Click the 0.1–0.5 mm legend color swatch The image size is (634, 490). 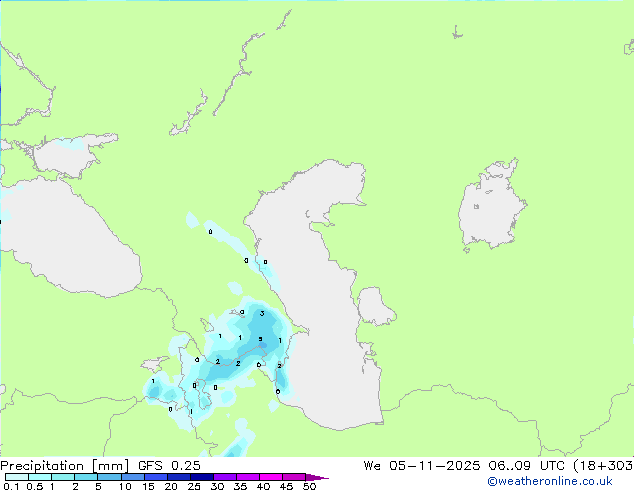[x=17, y=477]
